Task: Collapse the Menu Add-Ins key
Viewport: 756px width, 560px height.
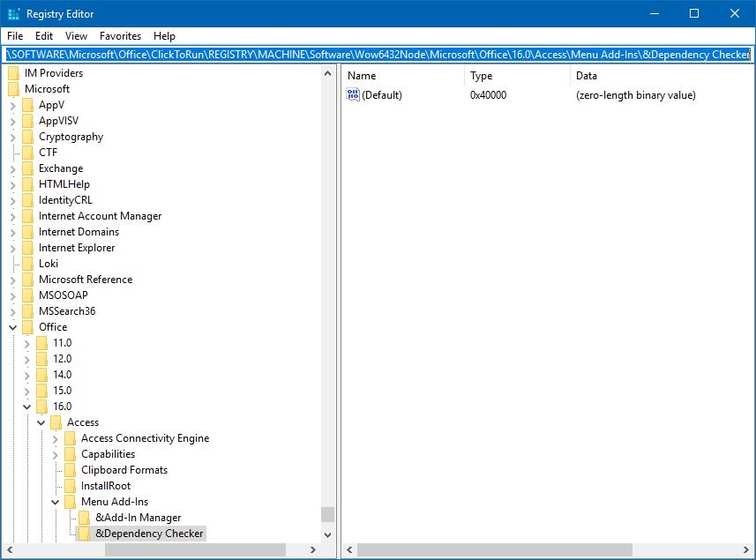Action: (x=55, y=503)
